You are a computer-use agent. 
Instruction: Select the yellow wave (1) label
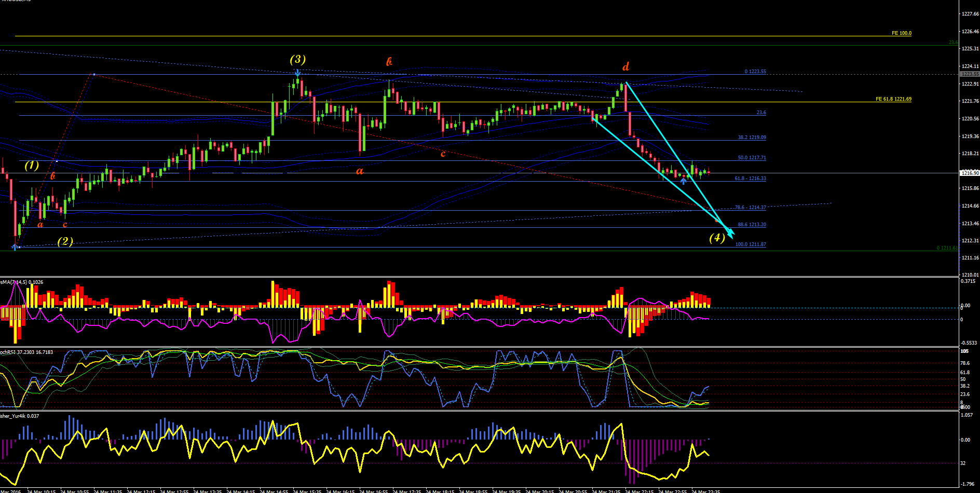coord(32,166)
